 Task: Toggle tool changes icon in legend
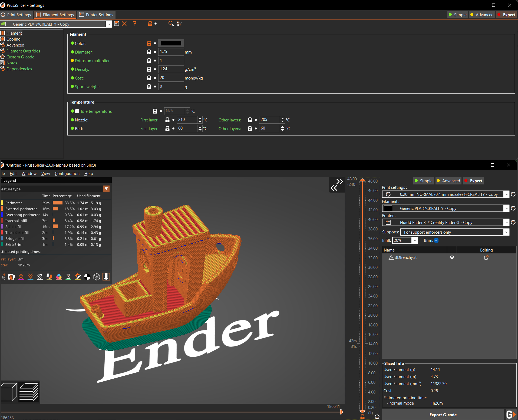[49, 277]
